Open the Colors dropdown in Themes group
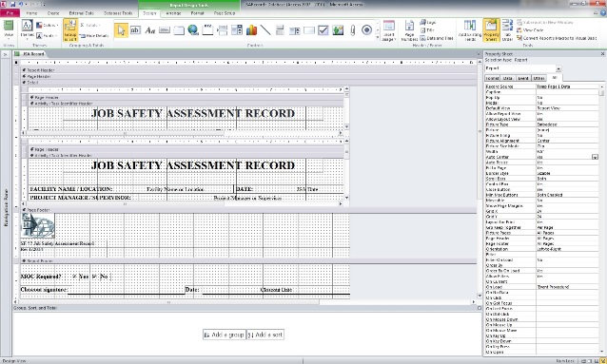Image resolution: width=607 pixels, height=364 pixels. [x=48, y=25]
